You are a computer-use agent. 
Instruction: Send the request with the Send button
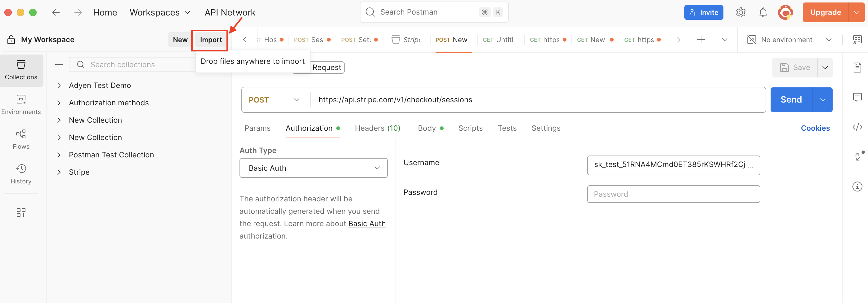click(x=791, y=100)
